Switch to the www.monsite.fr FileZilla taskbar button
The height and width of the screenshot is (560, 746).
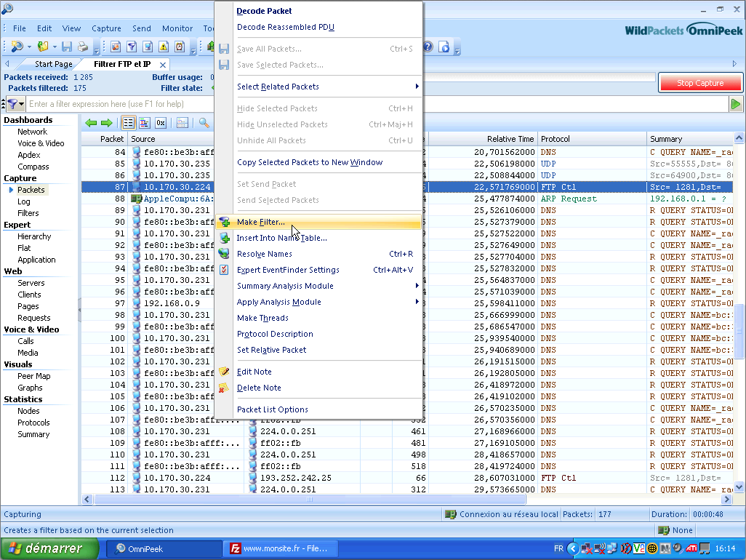coord(281,548)
